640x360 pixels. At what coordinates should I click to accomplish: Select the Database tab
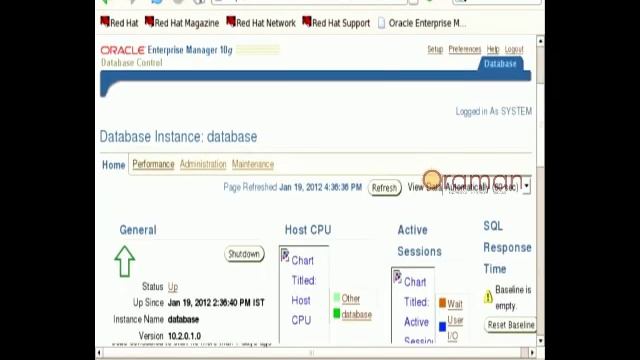click(x=500, y=64)
